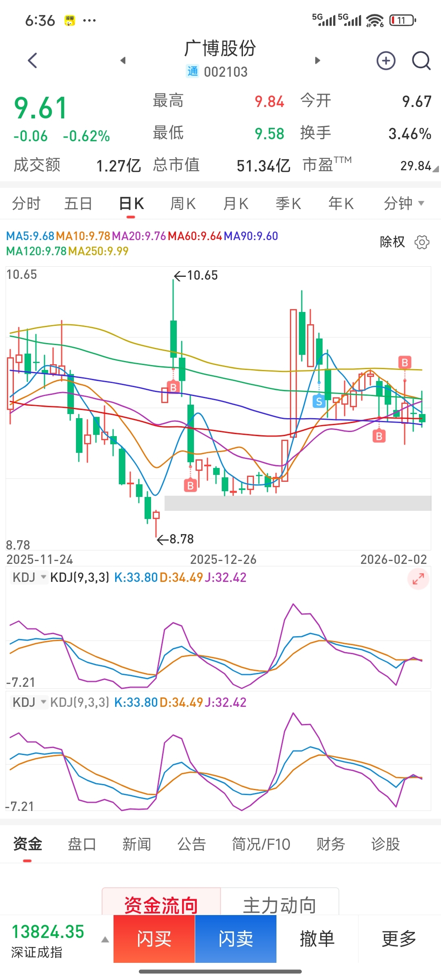Tap the blue S sell marker
This screenshot has height=980, width=441.
pyautogui.click(x=319, y=401)
